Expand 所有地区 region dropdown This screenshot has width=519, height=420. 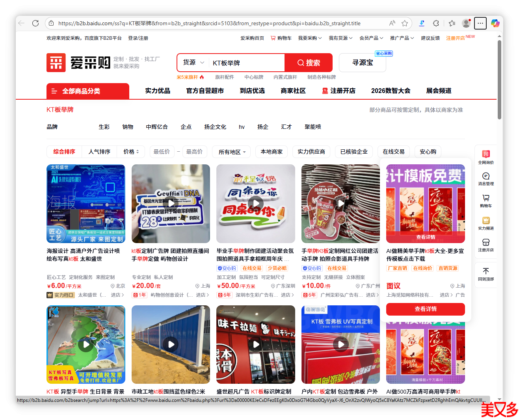(232, 152)
